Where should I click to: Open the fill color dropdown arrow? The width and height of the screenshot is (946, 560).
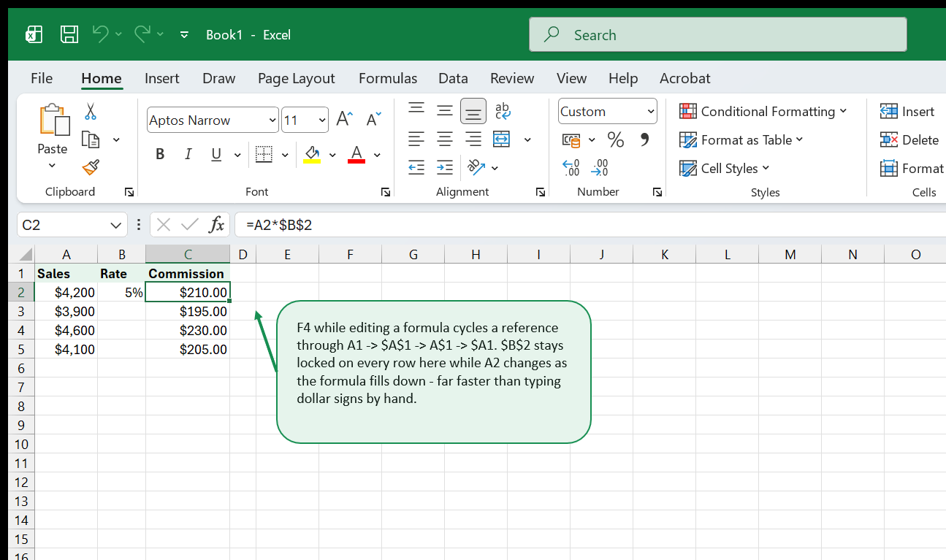pyautogui.click(x=332, y=155)
